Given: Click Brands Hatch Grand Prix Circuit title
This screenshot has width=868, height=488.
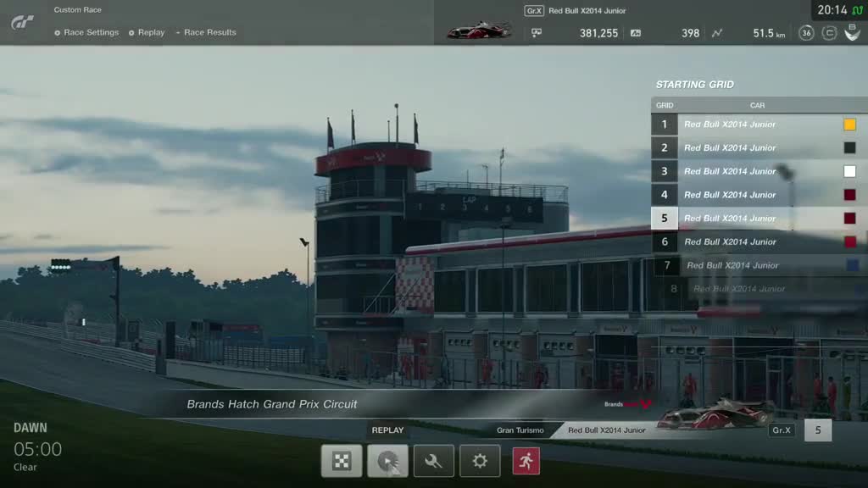Looking at the screenshot, I should coord(272,404).
